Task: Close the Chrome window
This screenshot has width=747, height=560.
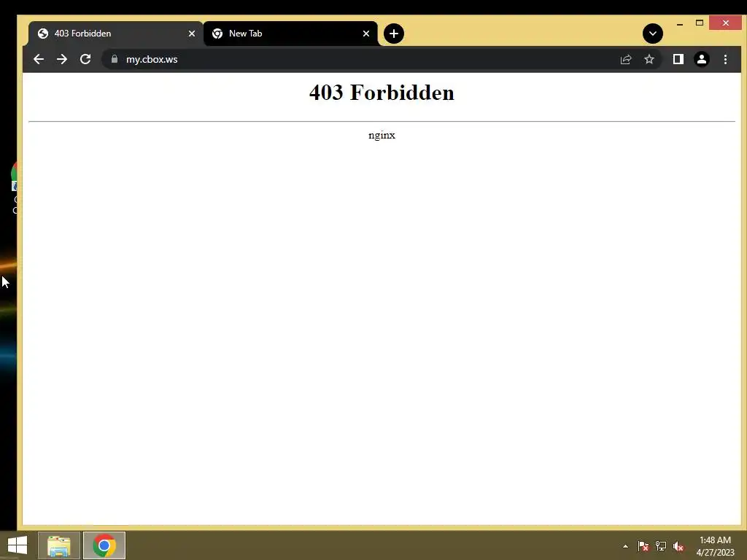Action: (x=725, y=23)
